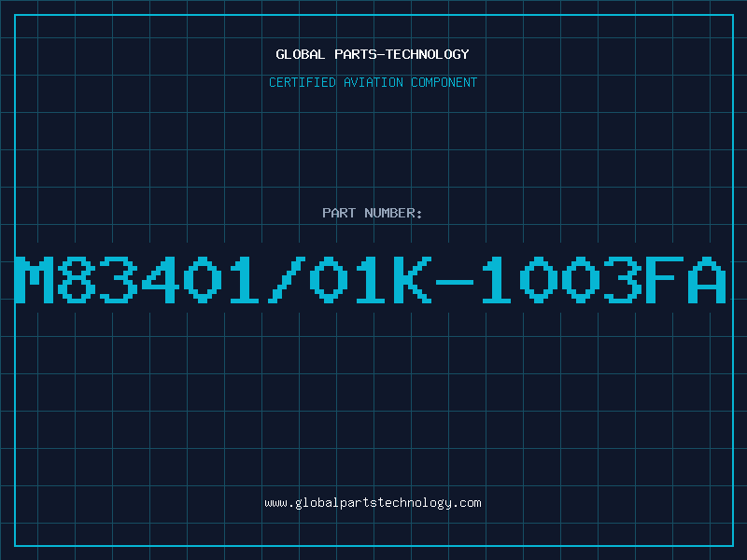Click the digits 1003 in the part number

click(x=561, y=280)
